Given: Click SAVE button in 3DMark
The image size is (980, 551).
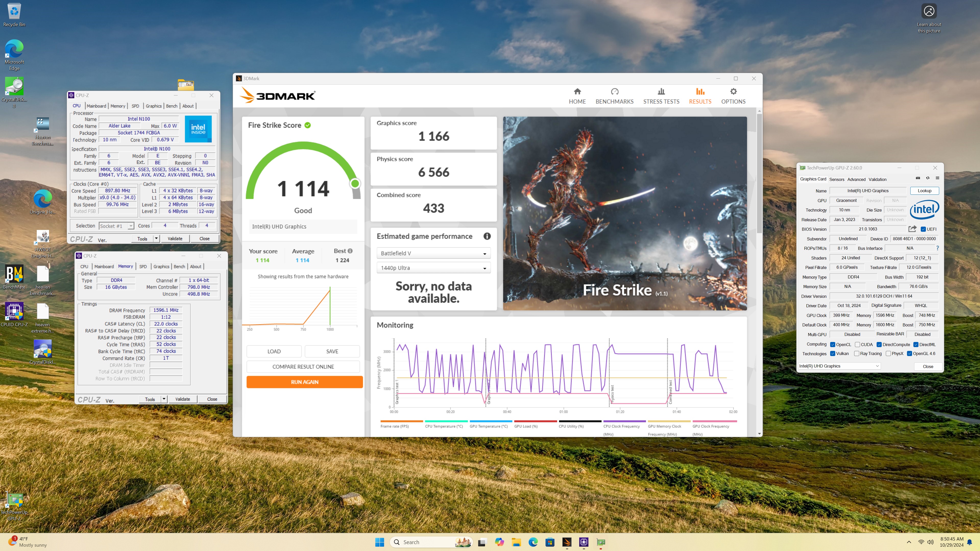Looking at the screenshot, I should (x=332, y=351).
